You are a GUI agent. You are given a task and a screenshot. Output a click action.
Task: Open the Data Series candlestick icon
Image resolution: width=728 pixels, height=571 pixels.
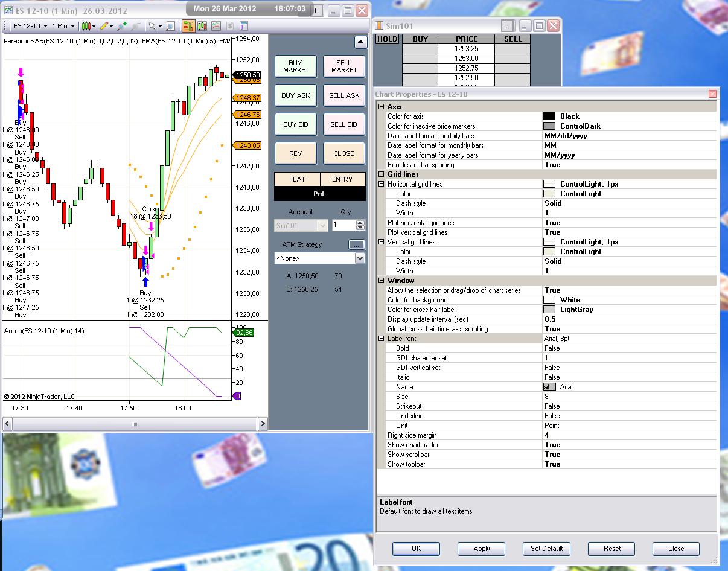[x=202, y=26]
